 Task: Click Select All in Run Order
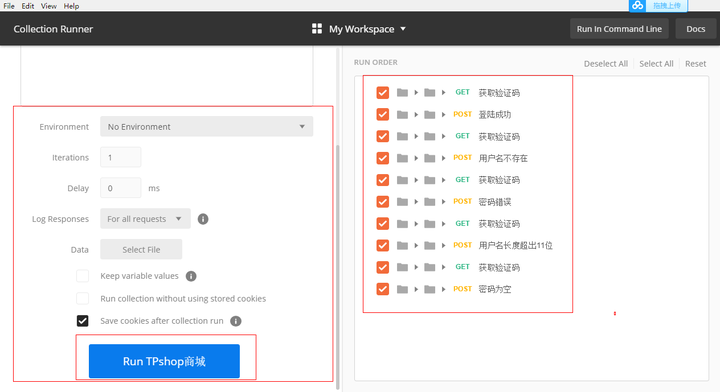coord(656,64)
